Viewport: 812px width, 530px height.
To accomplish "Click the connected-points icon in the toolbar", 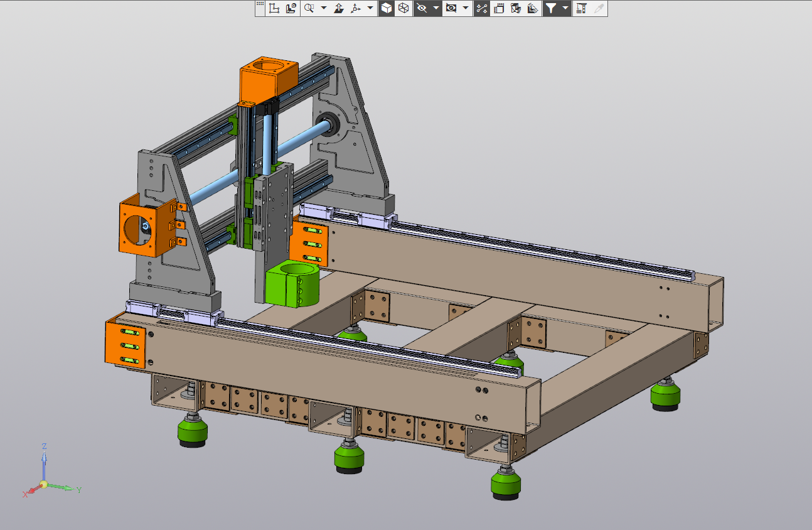I will [482, 9].
